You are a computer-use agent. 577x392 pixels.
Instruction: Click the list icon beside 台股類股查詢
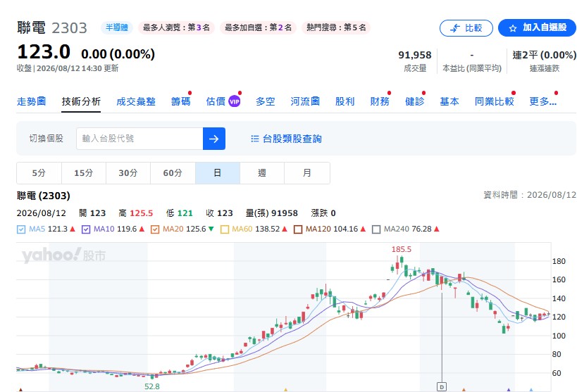pyautogui.click(x=254, y=139)
